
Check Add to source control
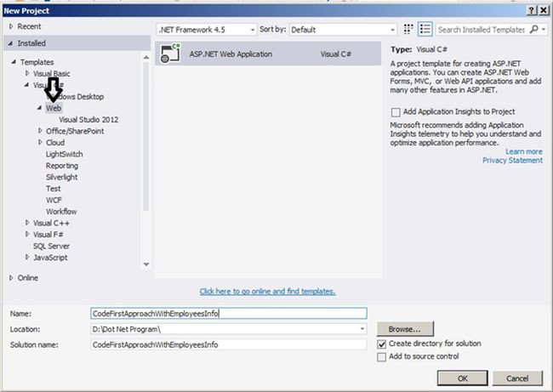pos(382,357)
